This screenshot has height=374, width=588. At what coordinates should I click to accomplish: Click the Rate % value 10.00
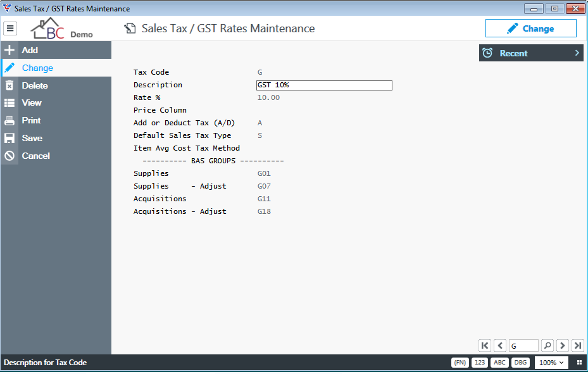click(x=268, y=97)
